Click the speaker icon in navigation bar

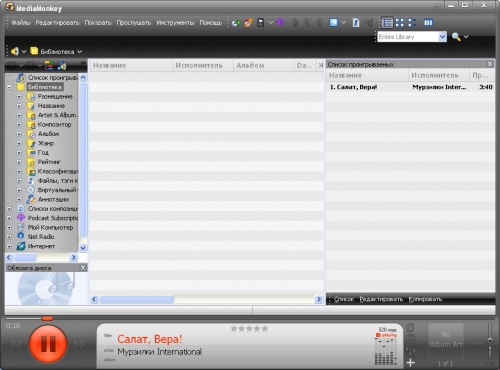pos(15,51)
